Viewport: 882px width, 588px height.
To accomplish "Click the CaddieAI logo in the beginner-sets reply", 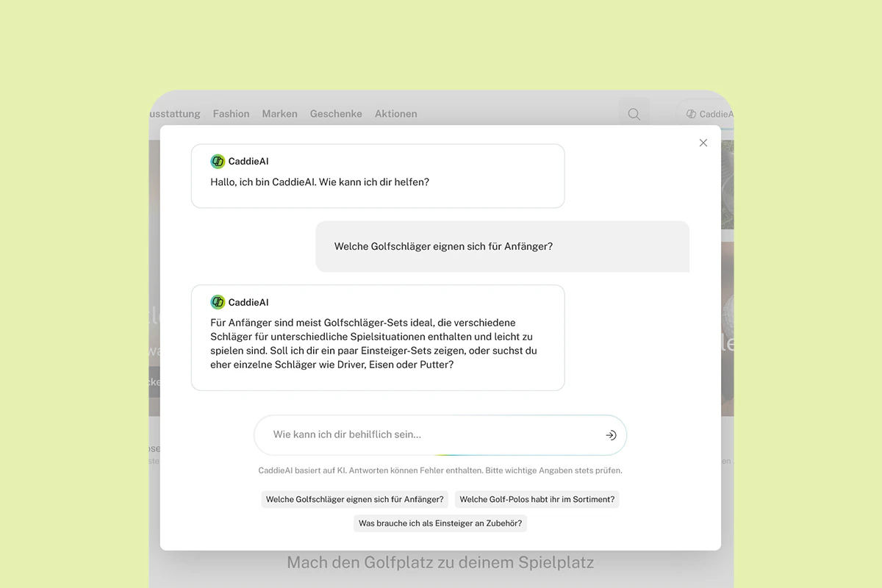I will pos(218,302).
